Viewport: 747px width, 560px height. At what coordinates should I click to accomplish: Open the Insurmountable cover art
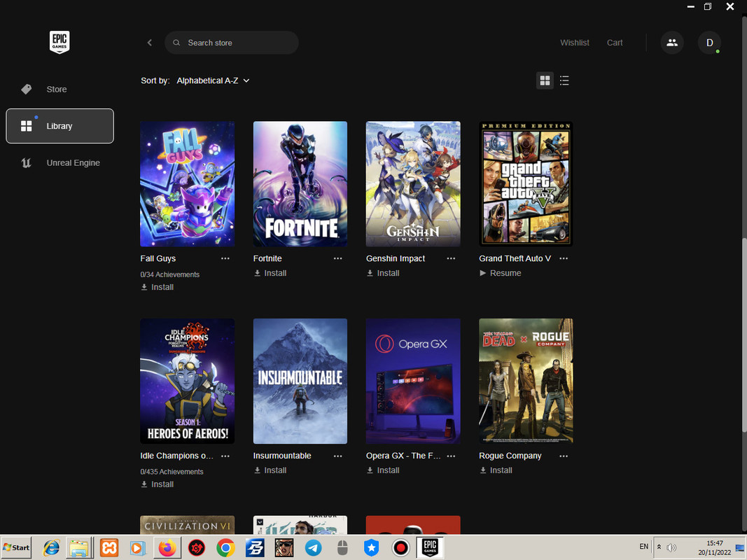(x=300, y=381)
